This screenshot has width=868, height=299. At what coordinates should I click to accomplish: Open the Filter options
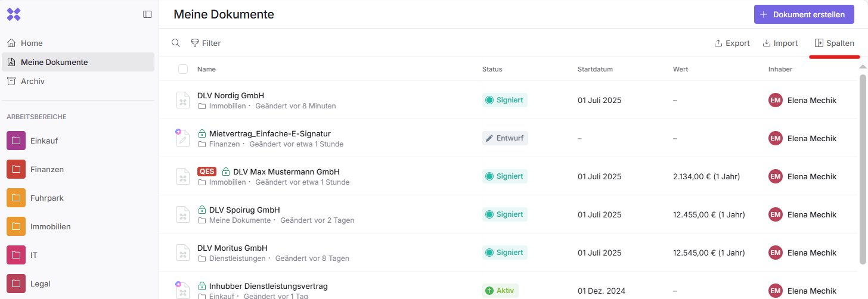pos(206,43)
